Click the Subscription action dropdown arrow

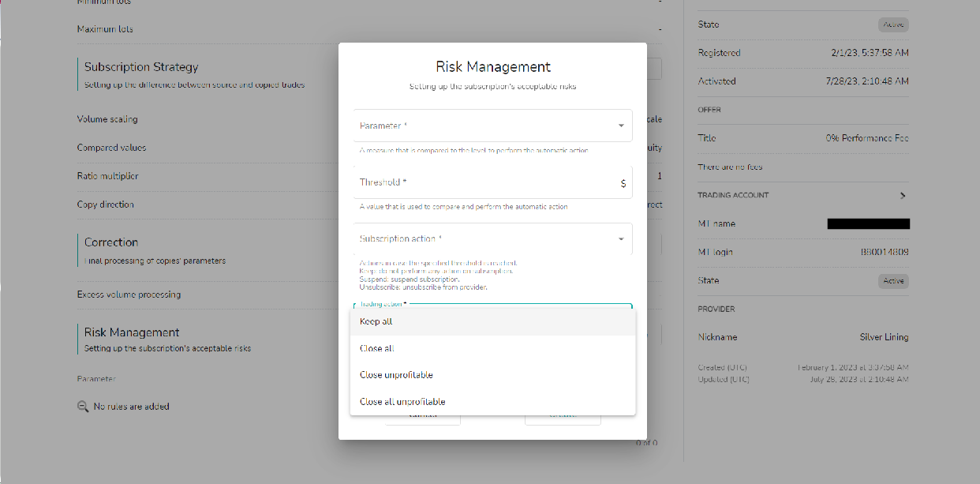tap(621, 239)
